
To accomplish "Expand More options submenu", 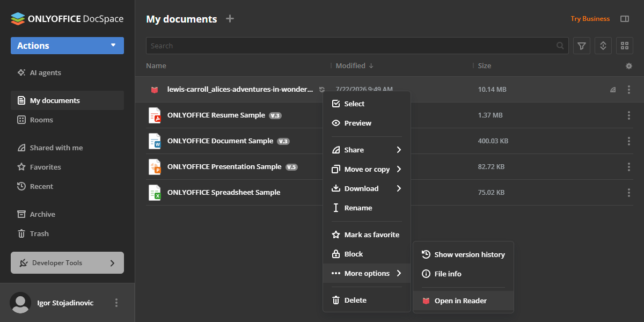I will point(367,273).
